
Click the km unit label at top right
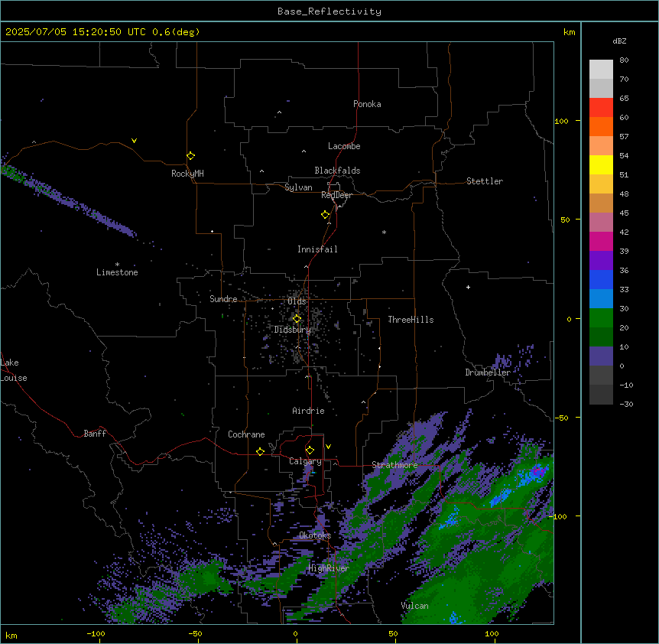click(x=569, y=32)
